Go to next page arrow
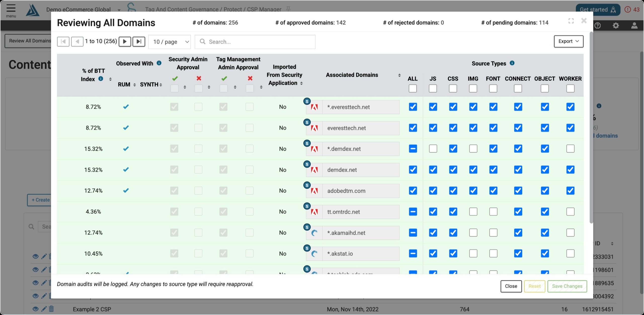Image resolution: width=644 pixels, height=315 pixels. (125, 42)
